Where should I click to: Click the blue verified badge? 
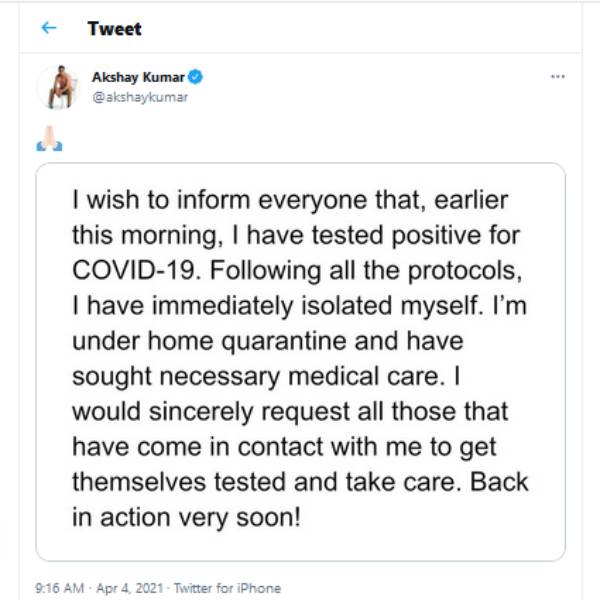pos(195,77)
